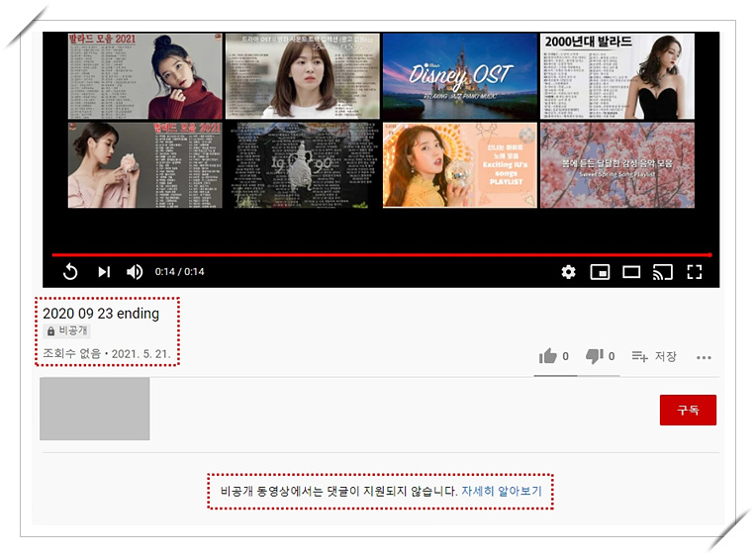Image resolution: width=756 pixels, height=557 pixels.
Task: Open the Exciting IU's songs PLAYLIST thumbnail
Action: 459,165
